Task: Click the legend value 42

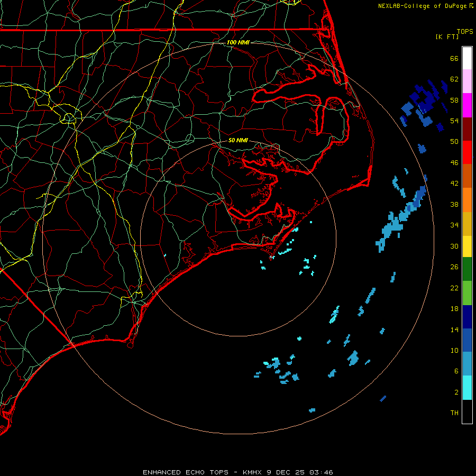Action: click(x=454, y=184)
